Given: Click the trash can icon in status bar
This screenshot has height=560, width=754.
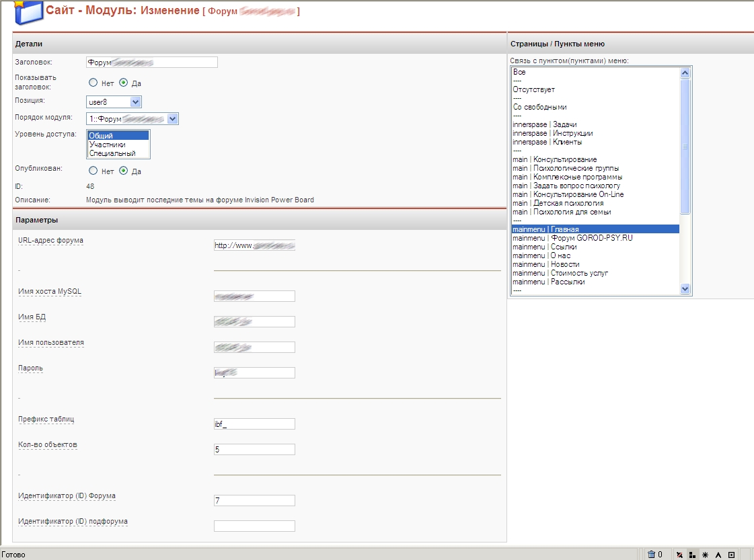Looking at the screenshot, I should (x=651, y=555).
